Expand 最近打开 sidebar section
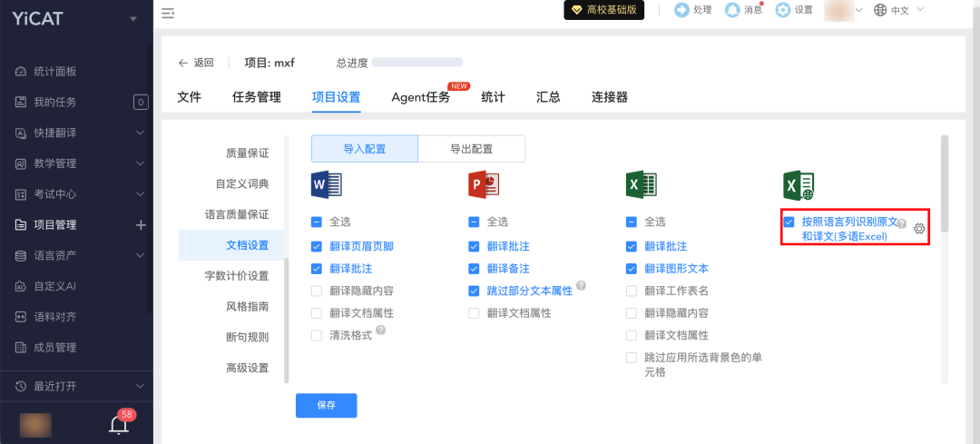980x444 pixels. (x=140, y=386)
